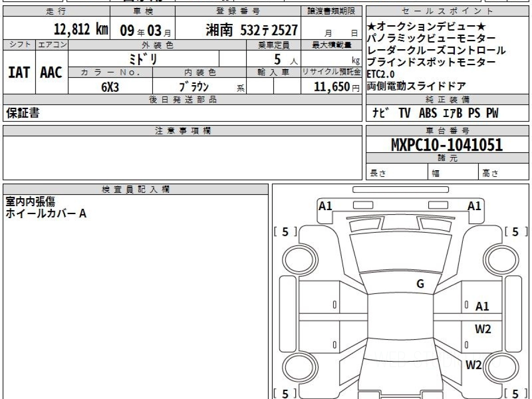Select the ホイールカバー A inspector note
The height and width of the screenshot is (399, 532).
pos(46,214)
